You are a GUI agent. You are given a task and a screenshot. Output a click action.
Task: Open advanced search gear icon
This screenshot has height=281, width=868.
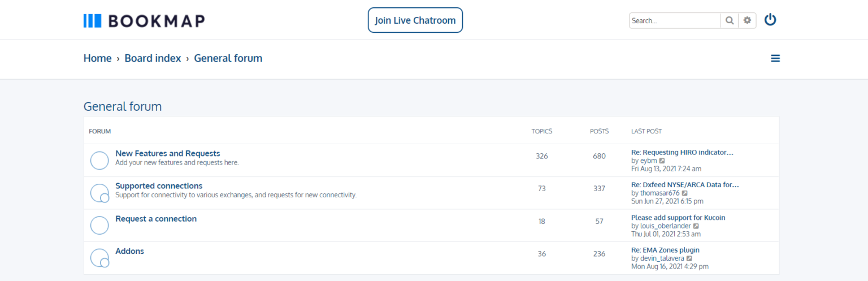pyautogui.click(x=747, y=20)
